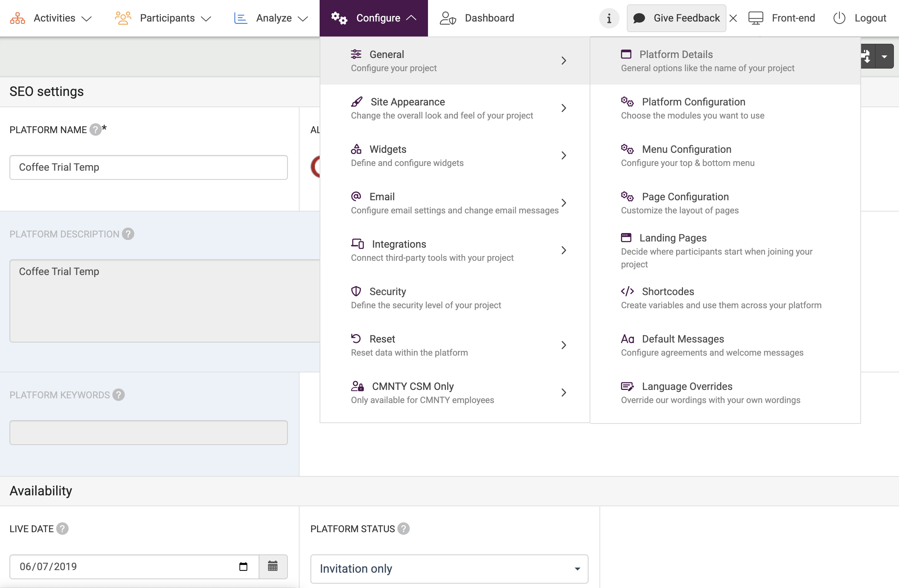Open the save button dropdown arrow
899x588 pixels.
coord(884,57)
